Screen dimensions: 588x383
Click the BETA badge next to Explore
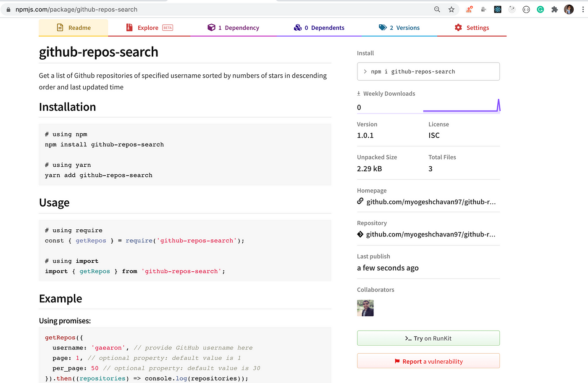pos(168,28)
